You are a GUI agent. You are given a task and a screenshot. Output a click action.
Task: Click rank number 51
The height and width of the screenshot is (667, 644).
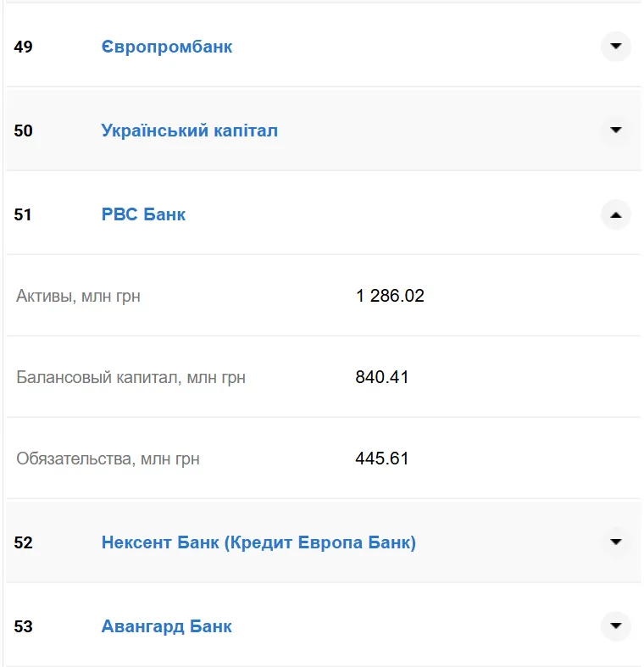(x=23, y=215)
